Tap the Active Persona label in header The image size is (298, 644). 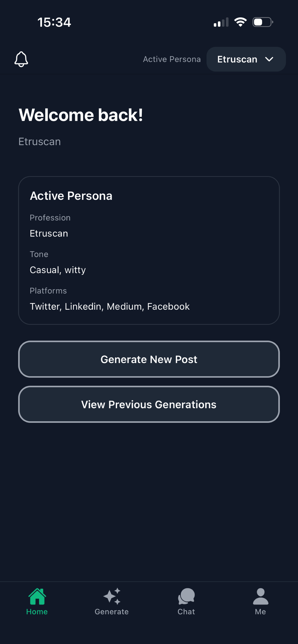tap(172, 59)
